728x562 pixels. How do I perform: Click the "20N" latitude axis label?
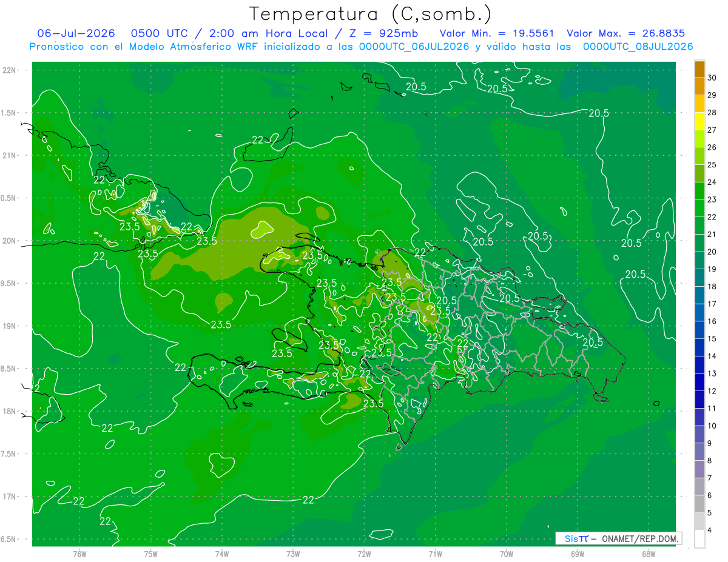tap(10, 241)
